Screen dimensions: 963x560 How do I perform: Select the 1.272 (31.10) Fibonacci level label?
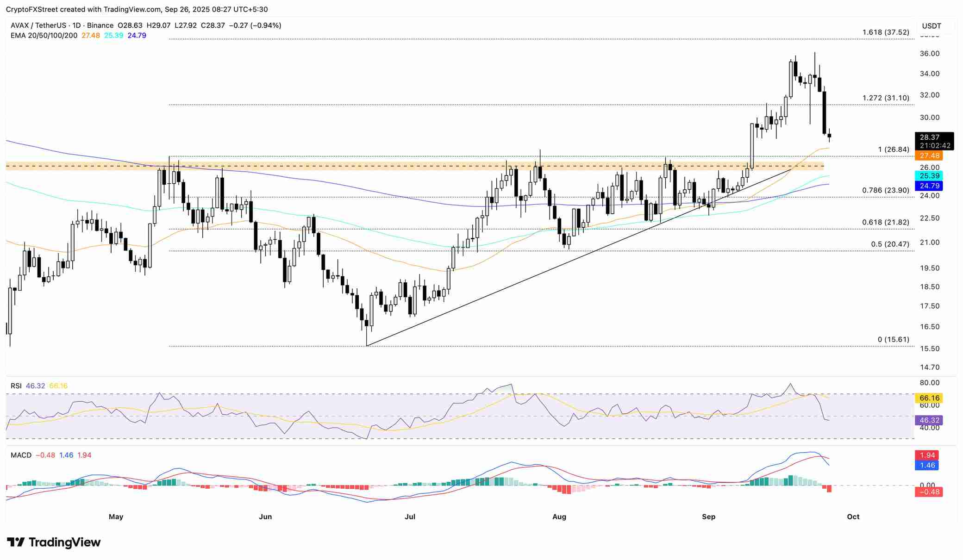885,98
